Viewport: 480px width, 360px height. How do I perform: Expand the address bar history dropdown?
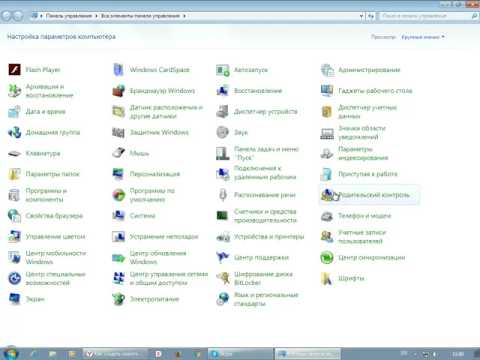coord(361,16)
